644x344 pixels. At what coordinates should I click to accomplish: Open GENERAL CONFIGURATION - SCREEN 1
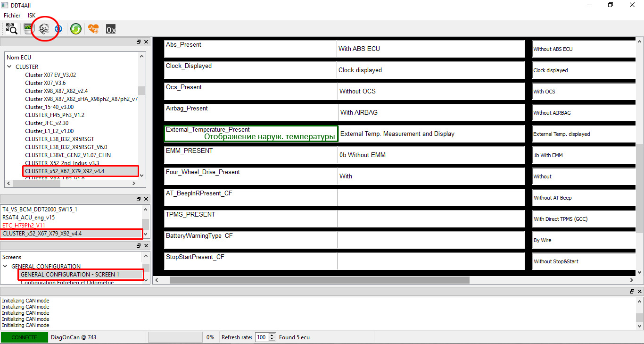pyautogui.click(x=70, y=274)
